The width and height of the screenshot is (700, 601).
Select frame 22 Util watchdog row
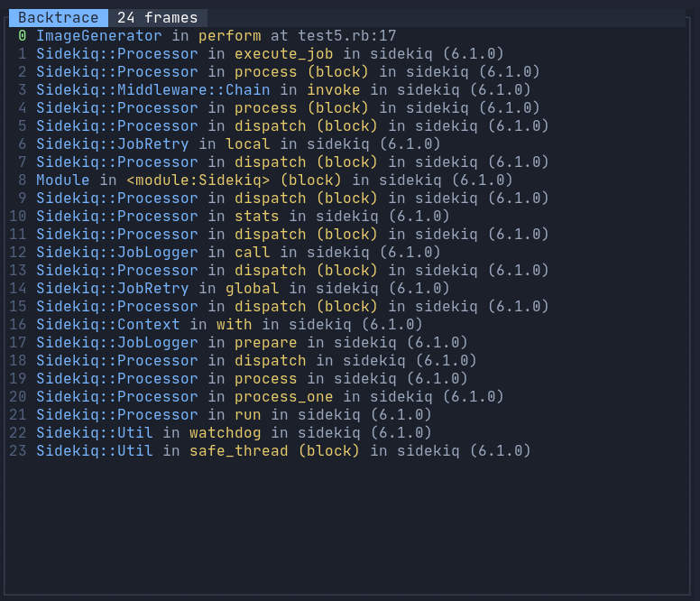pyautogui.click(x=347, y=432)
